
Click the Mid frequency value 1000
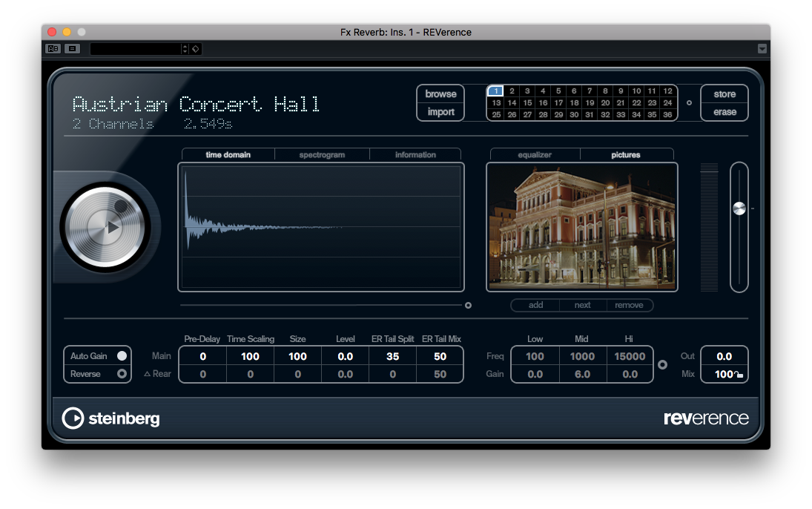coord(583,357)
